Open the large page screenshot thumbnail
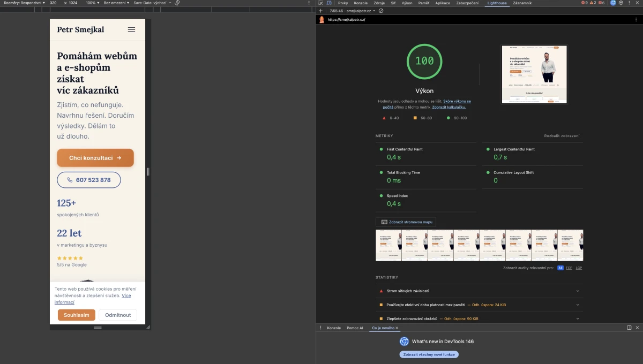Image resolution: width=643 pixels, height=364 pixels. coord(534,74)
